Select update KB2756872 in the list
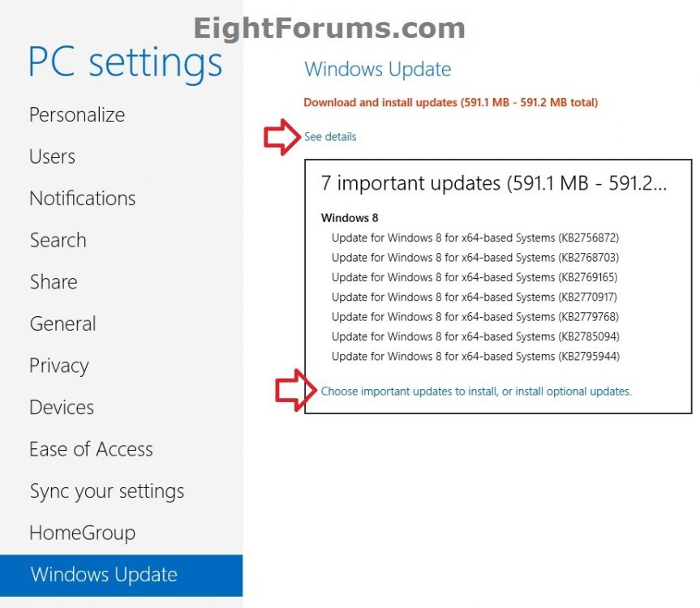 pos(475,238)
